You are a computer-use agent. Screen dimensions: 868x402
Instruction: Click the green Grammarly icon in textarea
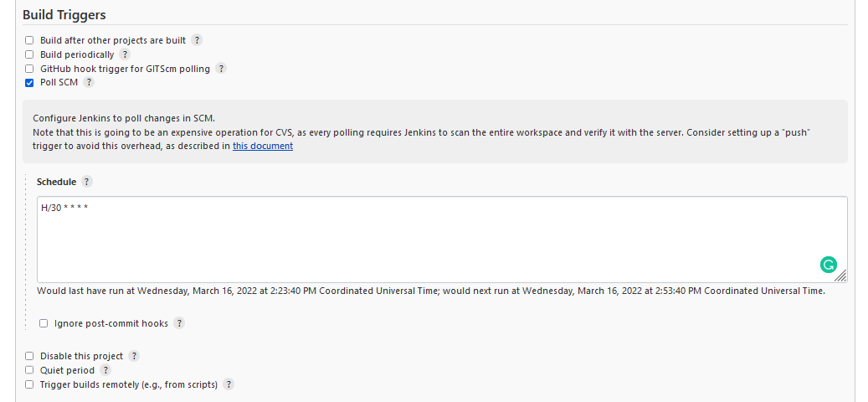[x=828, y=265]
